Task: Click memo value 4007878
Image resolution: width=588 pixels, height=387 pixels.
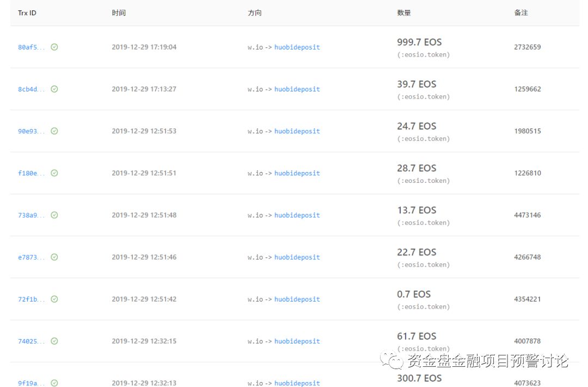Action: pyautogui.click(x=527, y=341)
